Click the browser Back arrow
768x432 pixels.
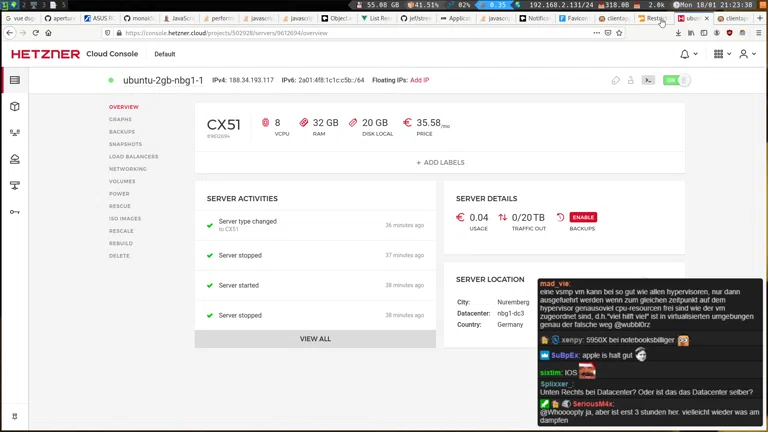(10, 33)
